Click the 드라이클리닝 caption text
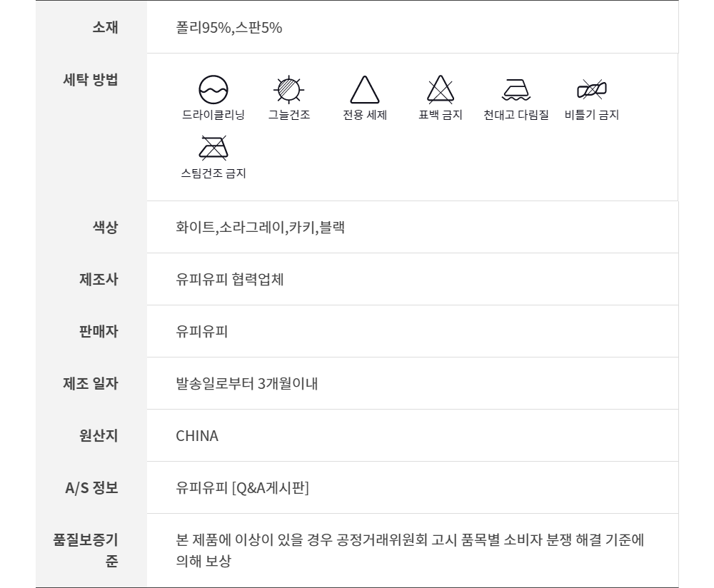This screenshot has height=588, width=714. coord(213,115)
